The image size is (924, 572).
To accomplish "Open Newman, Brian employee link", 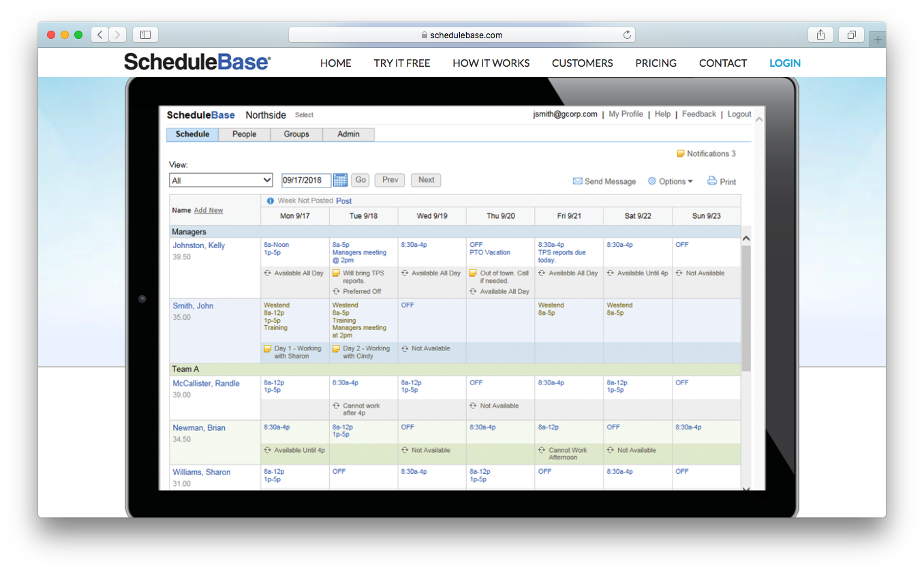I will [199, 428].
